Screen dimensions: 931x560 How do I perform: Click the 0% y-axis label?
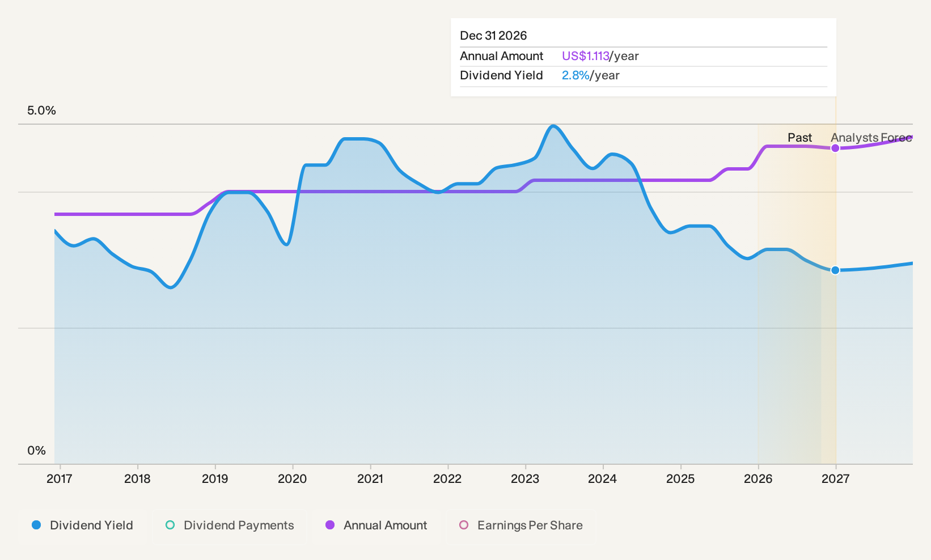tap(36, 451)
